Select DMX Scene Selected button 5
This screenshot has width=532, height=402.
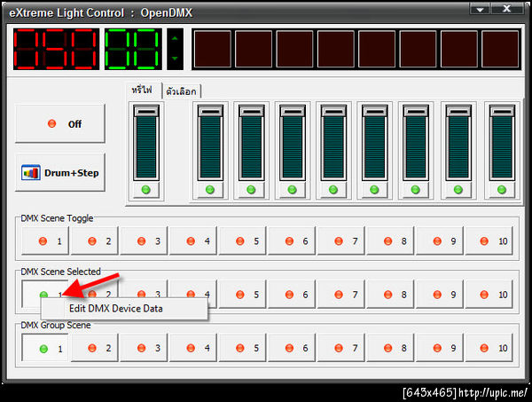coord(243,295)
